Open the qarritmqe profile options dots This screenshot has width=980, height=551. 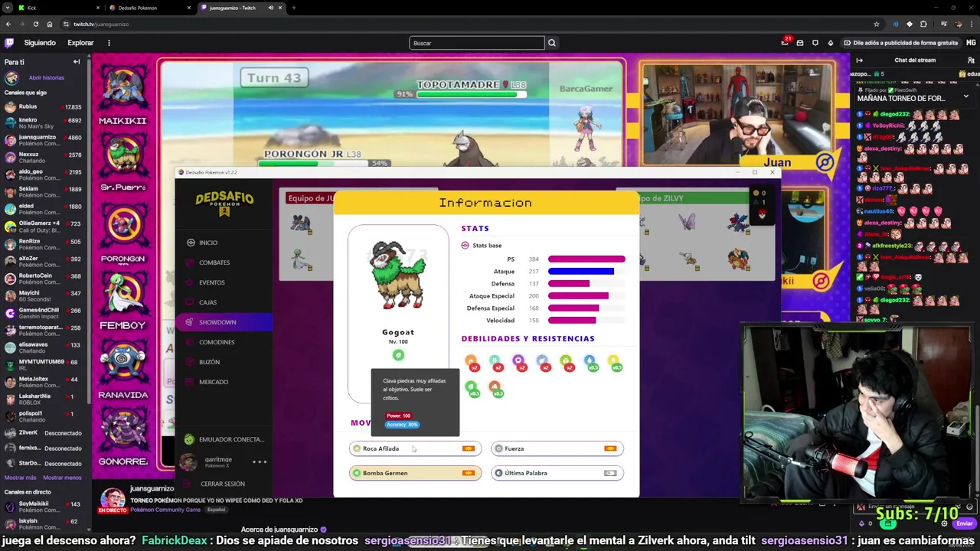tap(260, 461)
